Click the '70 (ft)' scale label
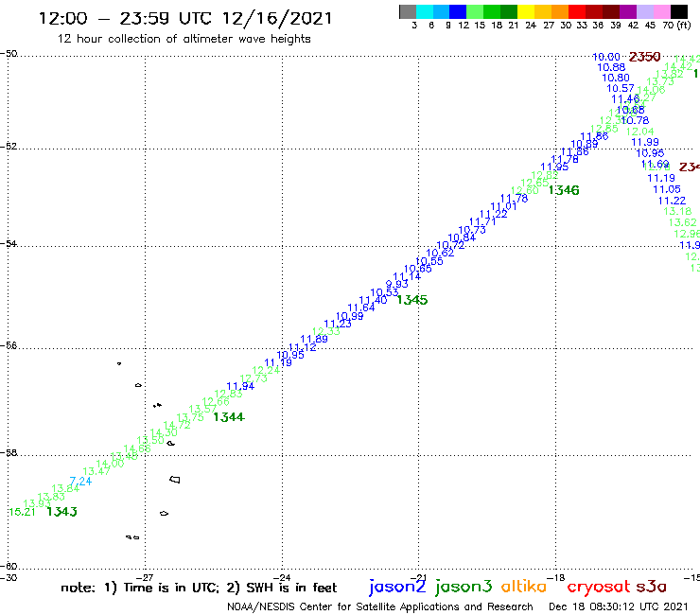Screen dimensions: 700x615 676,25
